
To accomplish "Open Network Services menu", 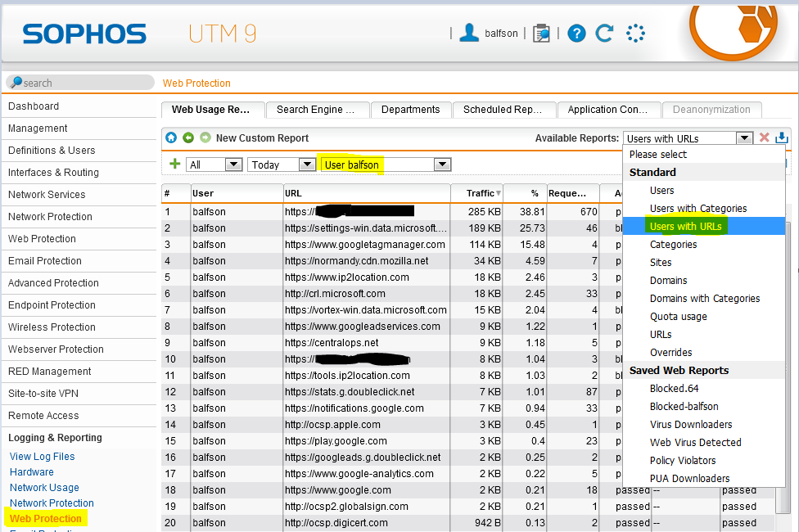I will (79, 195).
